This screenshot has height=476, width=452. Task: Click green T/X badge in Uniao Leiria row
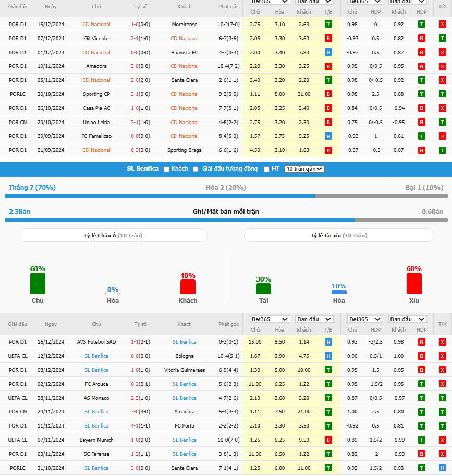(x=442, y=123)
